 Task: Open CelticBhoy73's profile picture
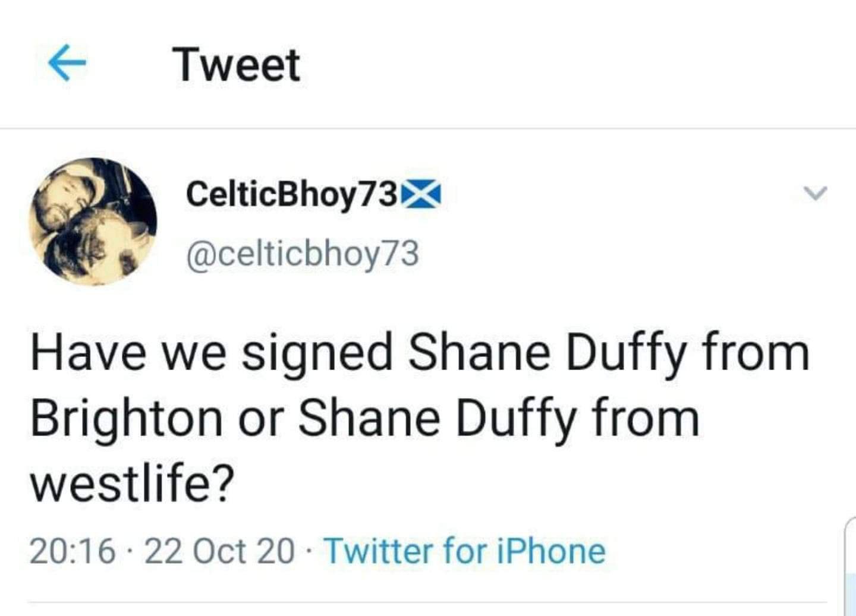(93, 221)
